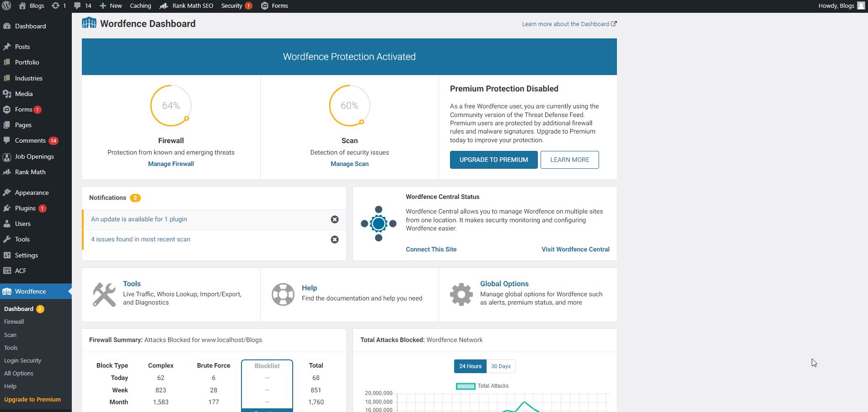Select Wordfence in the sidebar
868x412 pixels.
coord(36,291)
